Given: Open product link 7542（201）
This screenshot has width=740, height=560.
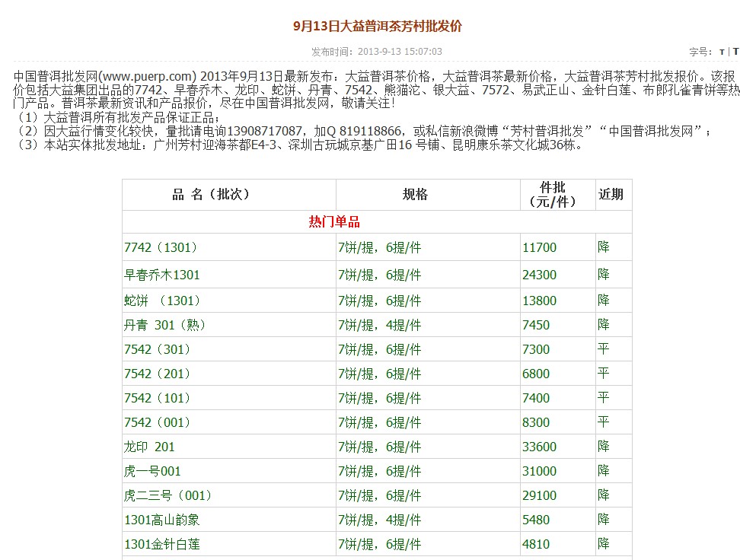Looking at the screenshot, I should tap(157, 374).
